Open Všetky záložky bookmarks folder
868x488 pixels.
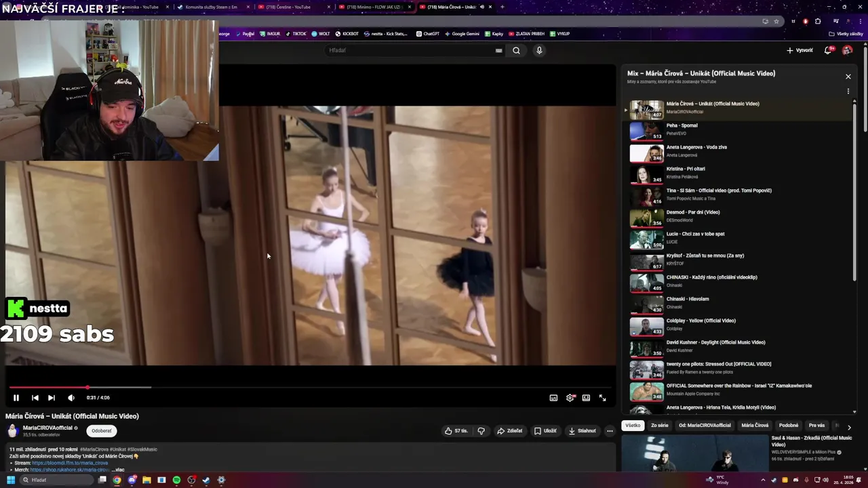click(846, 34)
